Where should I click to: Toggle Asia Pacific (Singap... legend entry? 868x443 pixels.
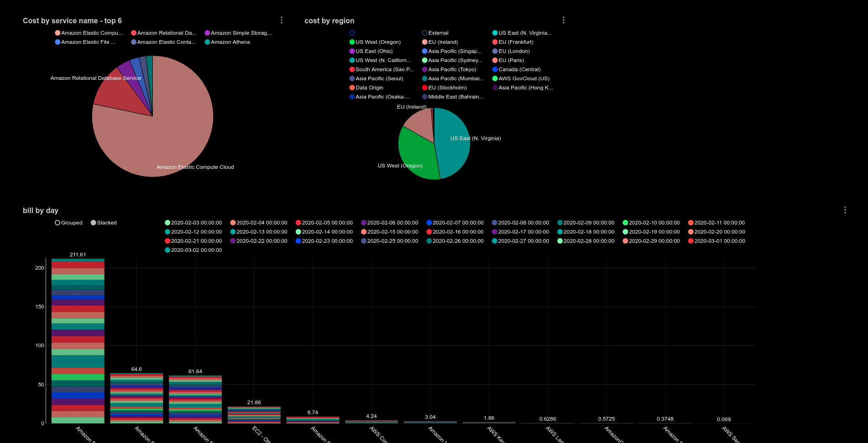click(452, 51)
